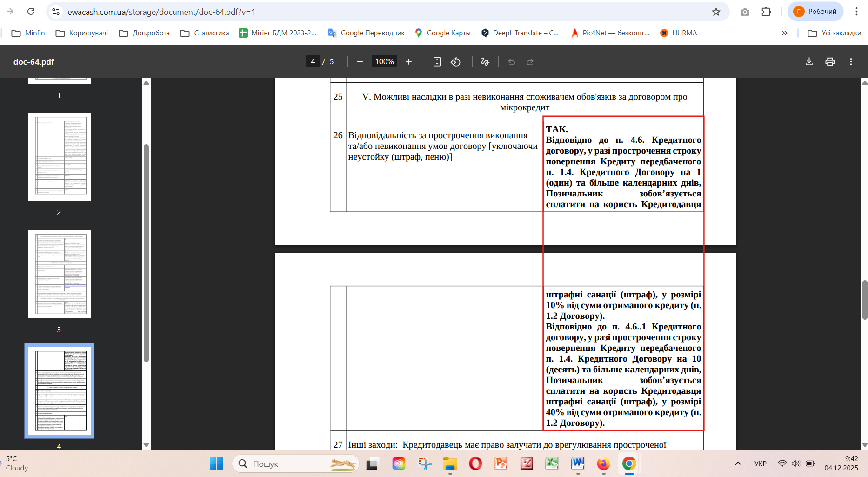The image size is (868, 477).
Task: Show hidden system tray icons
Action: click(738, 464)
